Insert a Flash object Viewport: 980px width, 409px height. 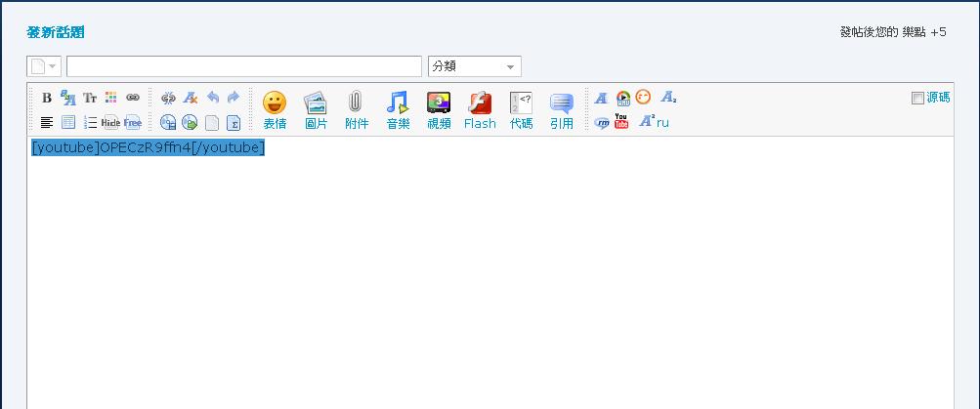(480, 110)
